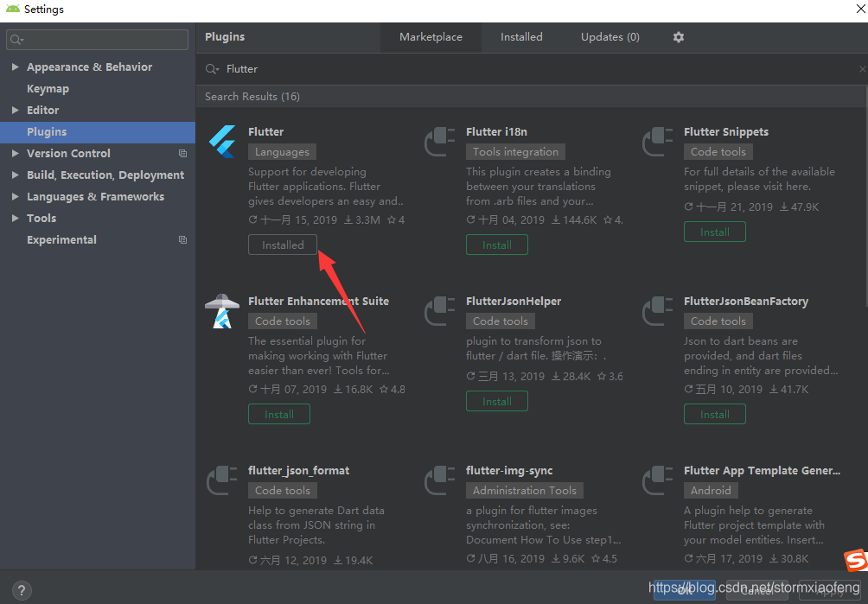The width and height of the screenshot is (868, 604).
Task: Select Keymap in settings tree
Action: coord(48,88)
